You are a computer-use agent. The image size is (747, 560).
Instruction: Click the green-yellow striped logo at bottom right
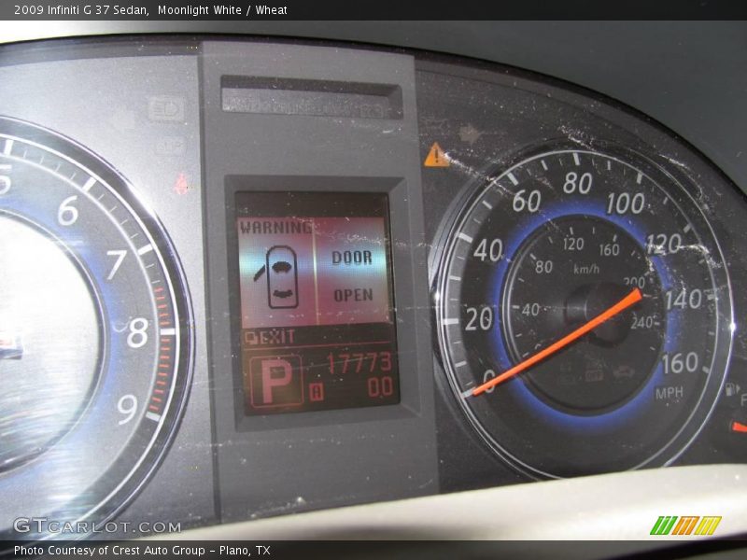(685, 525)
